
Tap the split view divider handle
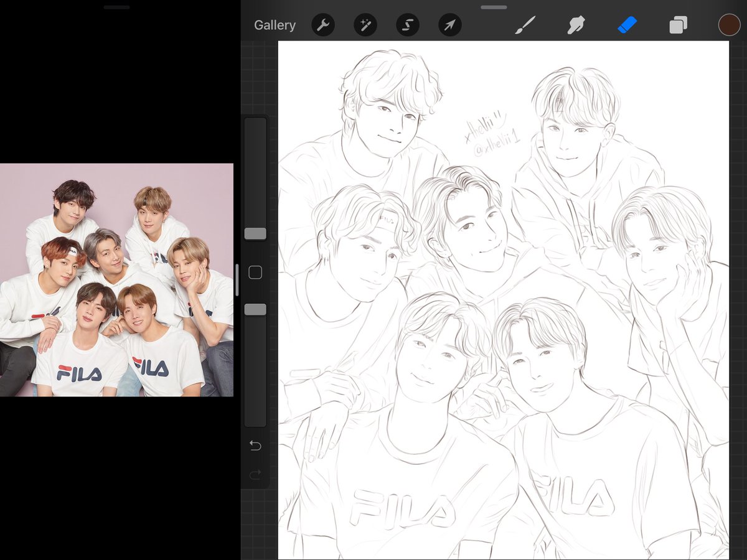tap(237, 280)
